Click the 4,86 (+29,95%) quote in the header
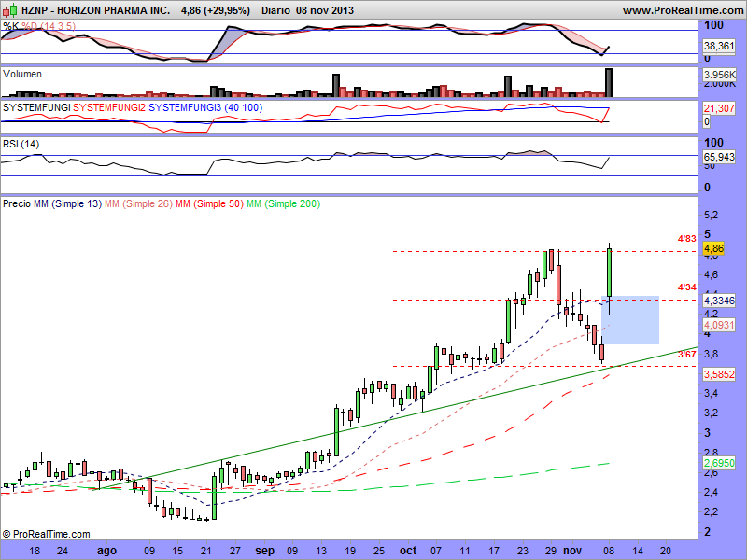 coord(216,10)
